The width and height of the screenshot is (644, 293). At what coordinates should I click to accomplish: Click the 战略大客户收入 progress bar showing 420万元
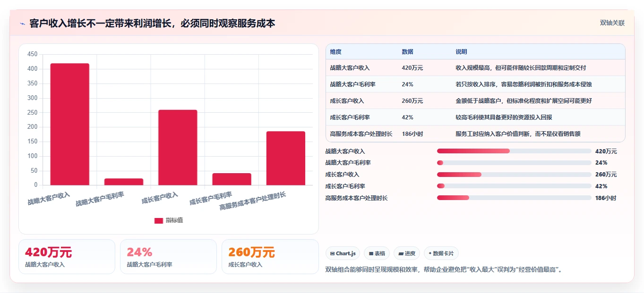point(514,151)
